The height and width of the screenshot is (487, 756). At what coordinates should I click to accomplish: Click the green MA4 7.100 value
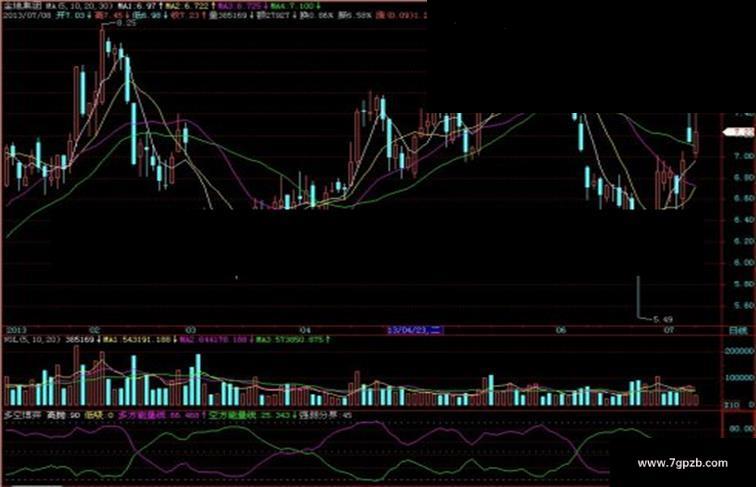click(x=291, y=6)
